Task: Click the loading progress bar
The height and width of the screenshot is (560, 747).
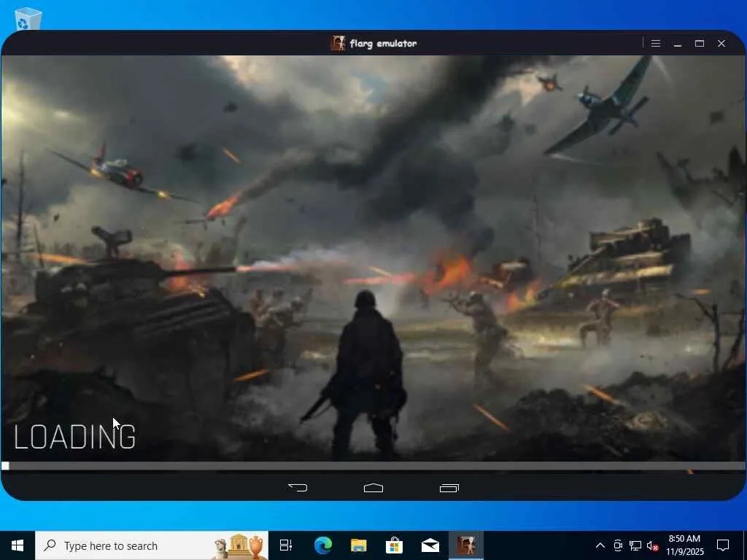Action: 373,466
